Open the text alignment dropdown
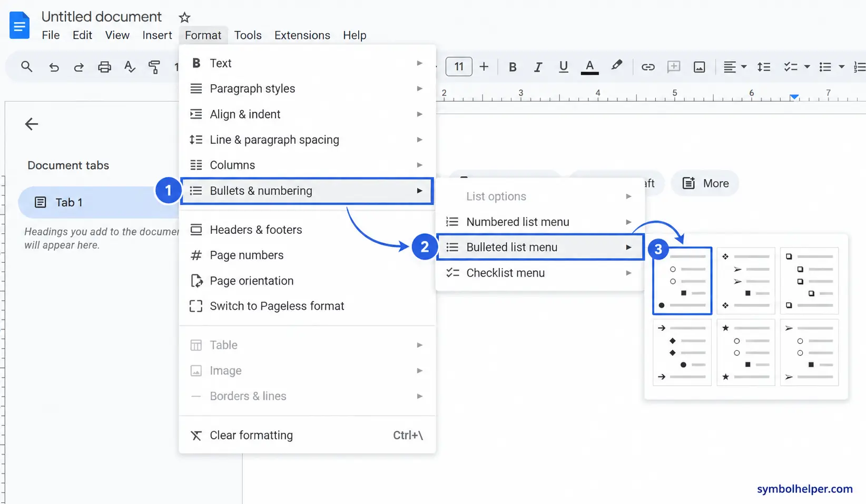The height and width of the screenshot is (504, 866). point(735,67)
